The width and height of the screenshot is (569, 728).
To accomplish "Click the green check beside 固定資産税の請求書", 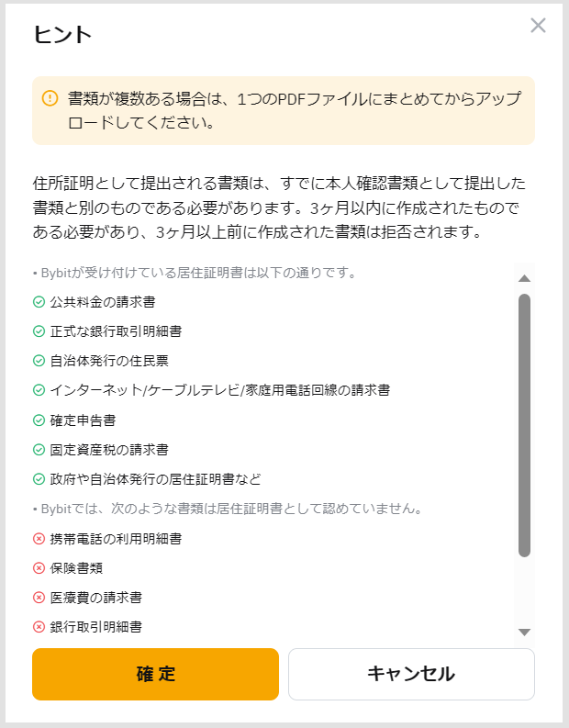I will pyautogui.click(x=39, y=450).
